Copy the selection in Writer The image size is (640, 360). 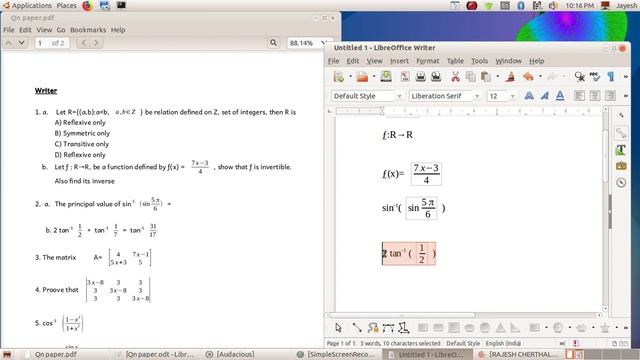[471, 76]
